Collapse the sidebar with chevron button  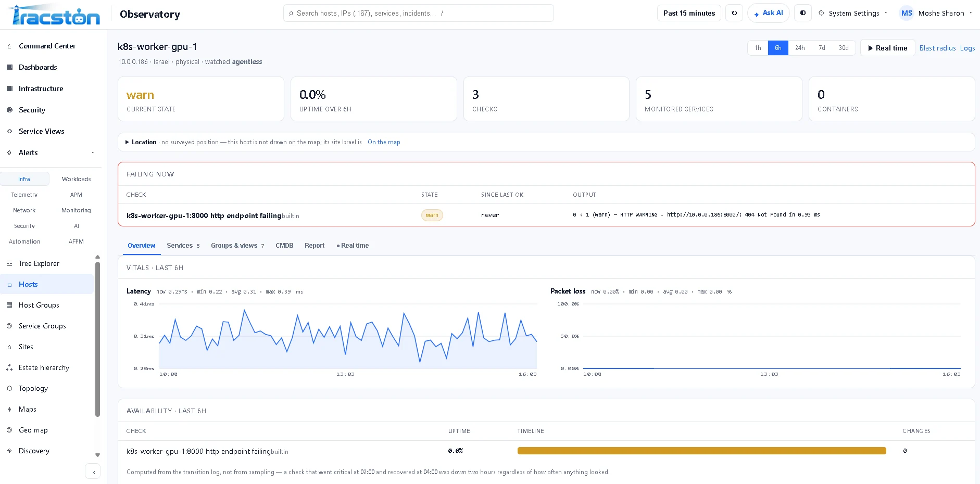(x=93, y=472)
